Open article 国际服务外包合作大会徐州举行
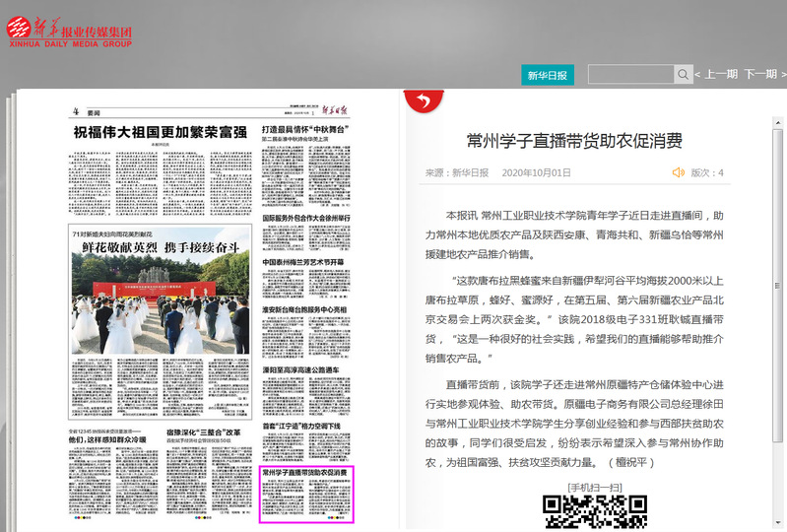Viewport: 787px width, 532px height. point(306,216)
